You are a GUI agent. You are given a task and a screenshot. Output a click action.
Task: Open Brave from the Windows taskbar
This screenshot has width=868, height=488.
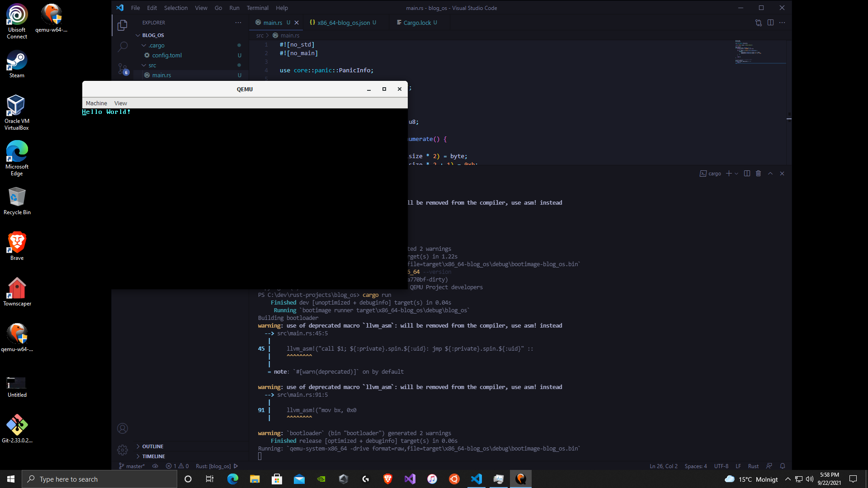[x=387, y=479]
